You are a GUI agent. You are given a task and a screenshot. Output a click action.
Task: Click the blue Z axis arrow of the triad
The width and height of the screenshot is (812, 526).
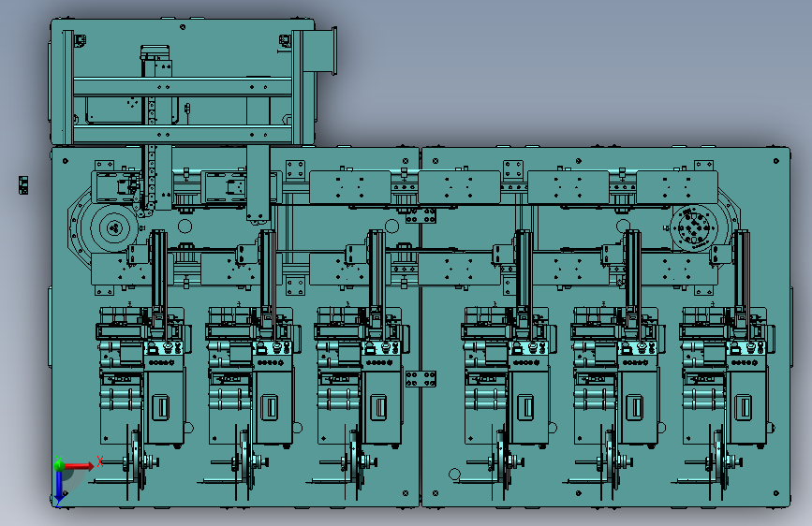click(x=59, y=486)
